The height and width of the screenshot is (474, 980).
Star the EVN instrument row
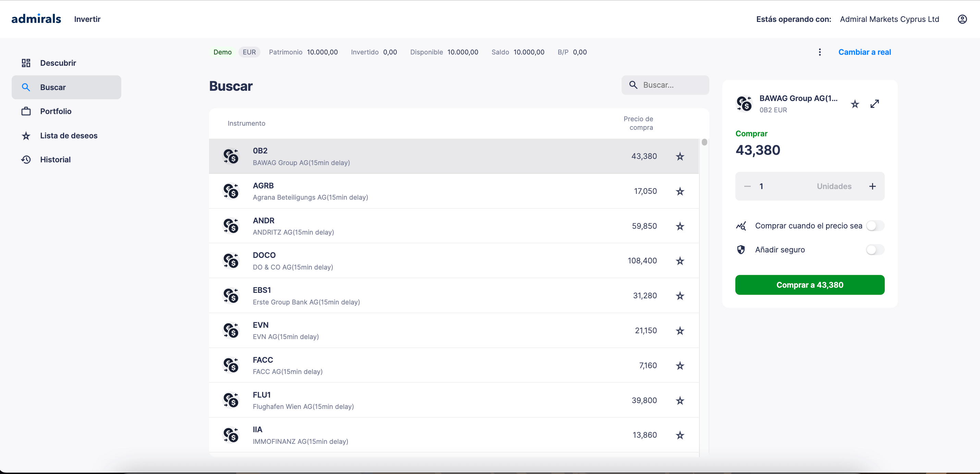pyautogui.click(x=680, y=331)
